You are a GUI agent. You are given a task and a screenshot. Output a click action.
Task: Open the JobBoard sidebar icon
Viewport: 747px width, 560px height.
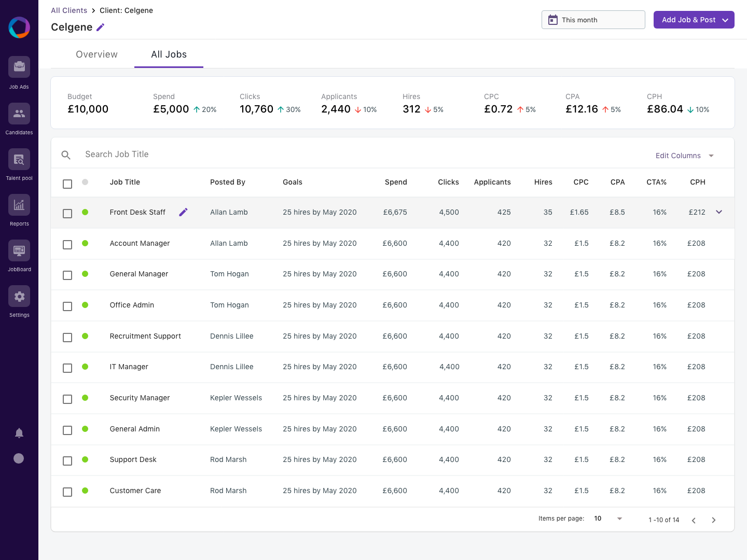19,250
